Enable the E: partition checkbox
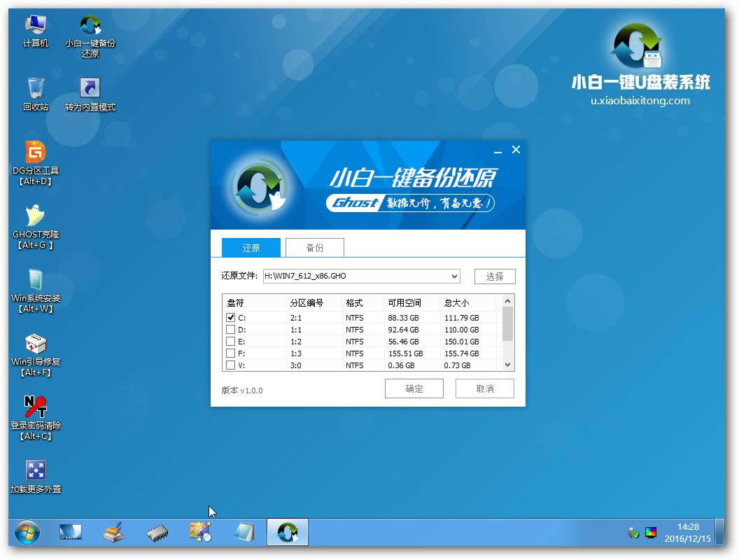 pyautogui.click(x=231, y=341)
